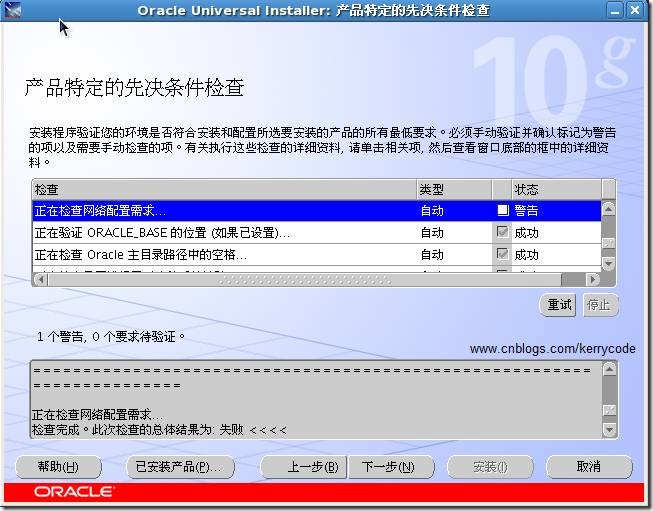Click the check list scroll-down arrow
This screenshot has width=653, height=511.
608,264
